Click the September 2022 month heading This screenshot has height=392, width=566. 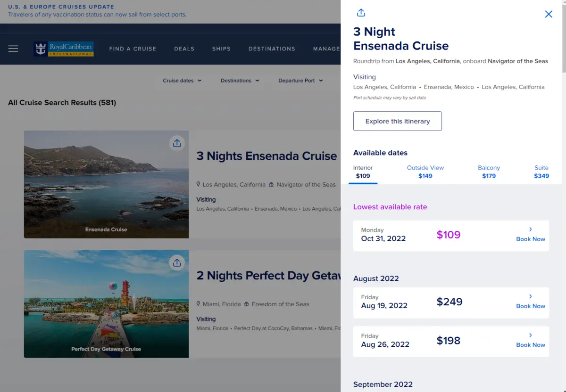pos(383,384)
